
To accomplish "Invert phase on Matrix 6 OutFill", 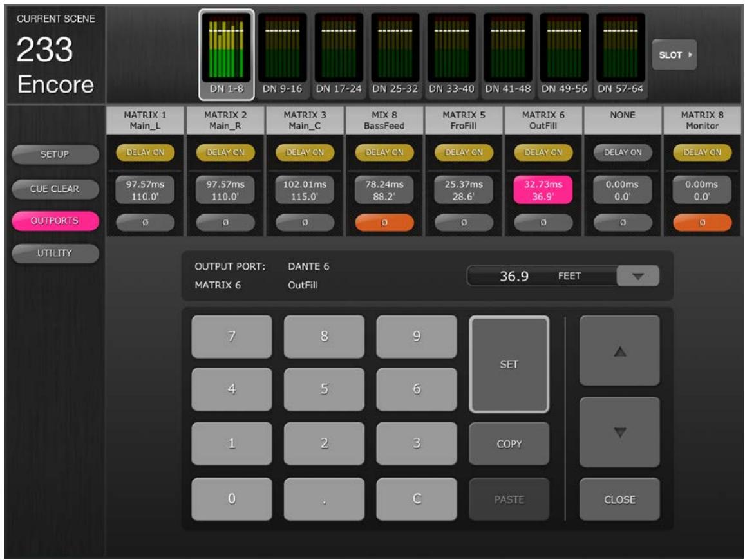I will click(x=543, y=222).
